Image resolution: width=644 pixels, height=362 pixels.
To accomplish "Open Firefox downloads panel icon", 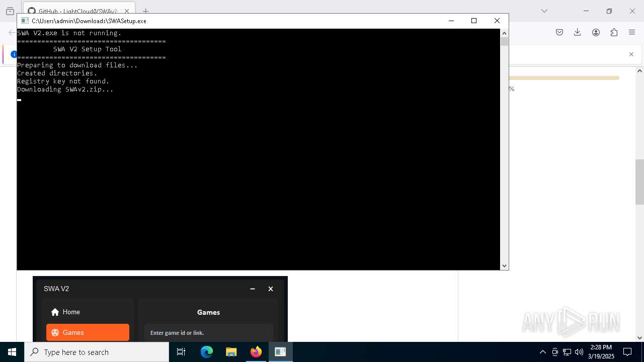I will point(578,32).
